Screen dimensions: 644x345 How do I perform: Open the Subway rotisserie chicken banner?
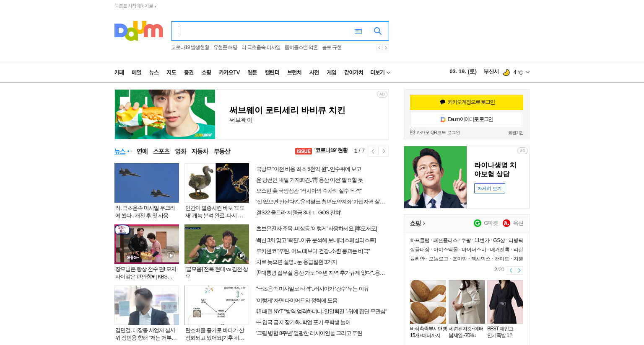point(252,114)
